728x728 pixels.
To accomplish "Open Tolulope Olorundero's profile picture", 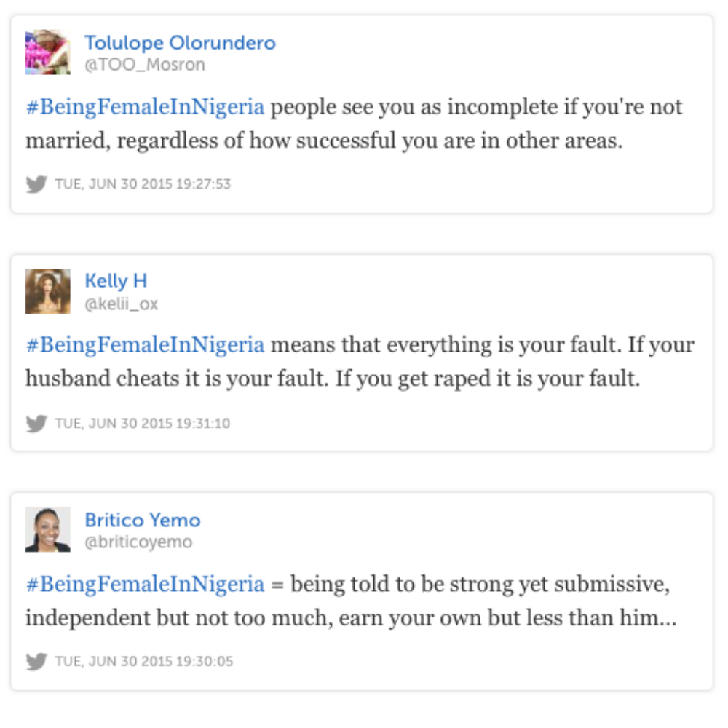I will 48,52.
